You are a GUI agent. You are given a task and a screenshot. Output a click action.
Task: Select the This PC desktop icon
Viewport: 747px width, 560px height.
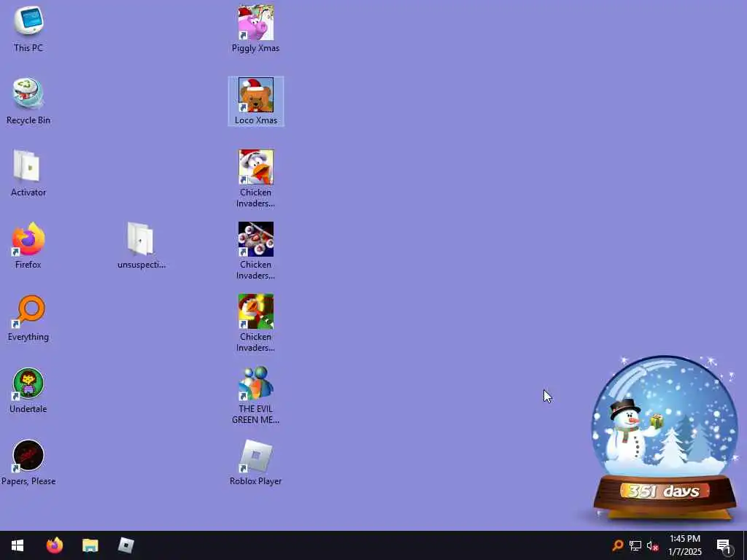(28, 28)
